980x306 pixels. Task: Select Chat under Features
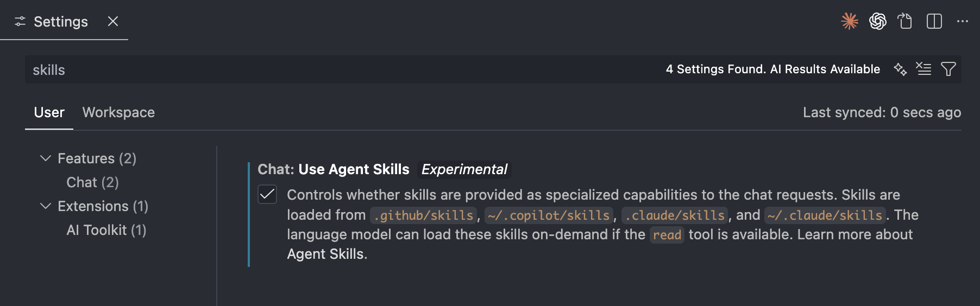pos(92,182)
